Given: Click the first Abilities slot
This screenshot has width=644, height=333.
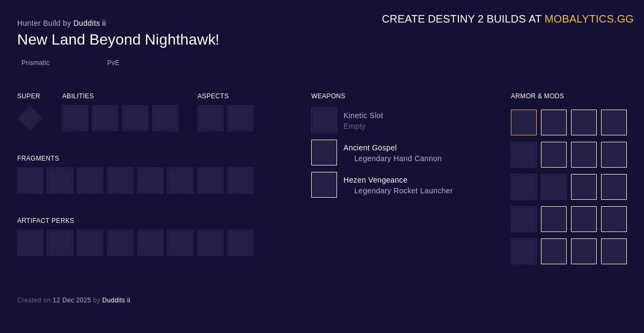Looking at the screenshot, I should (75, 118).
